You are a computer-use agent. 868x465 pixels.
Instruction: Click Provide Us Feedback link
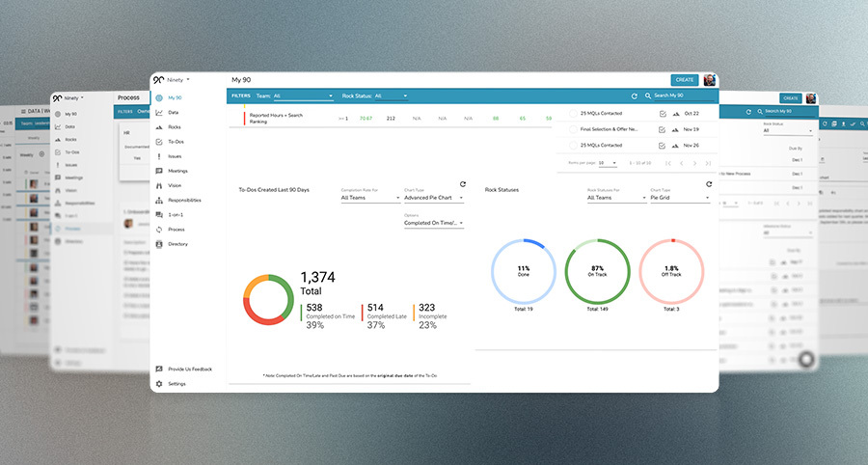(188, 369)
